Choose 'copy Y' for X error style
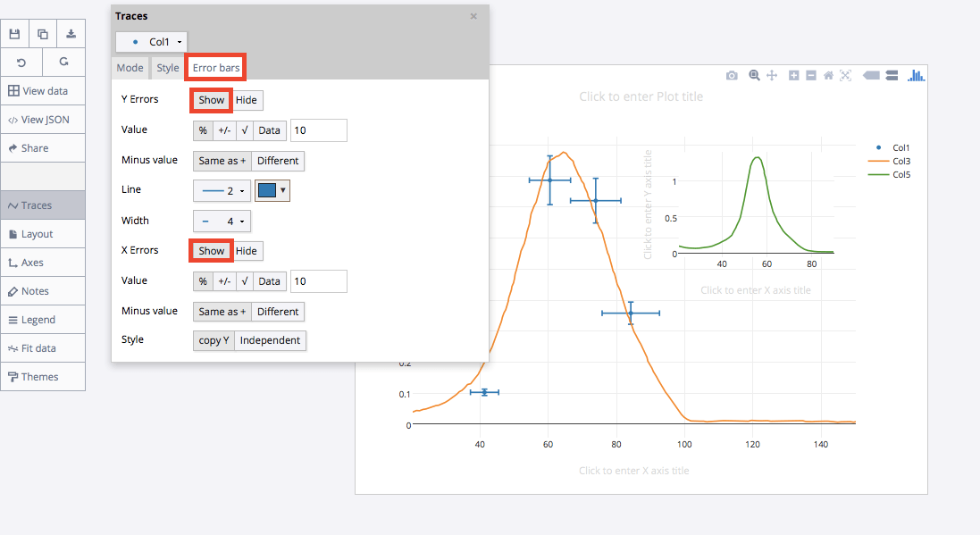This screenshot has width=980, height=535. (x=214, y=340)
